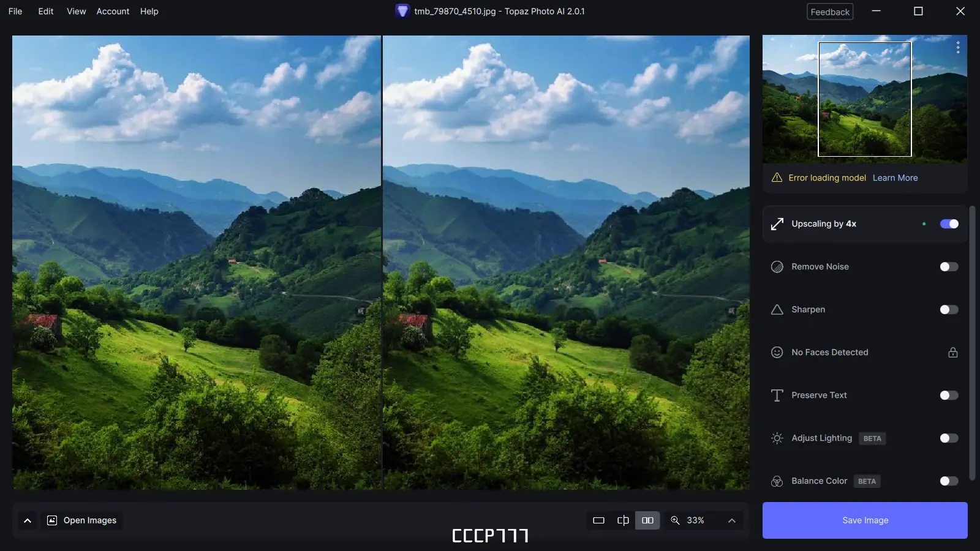Click the Sharpen label
This screenshot has height=551, width=980.
809,310
